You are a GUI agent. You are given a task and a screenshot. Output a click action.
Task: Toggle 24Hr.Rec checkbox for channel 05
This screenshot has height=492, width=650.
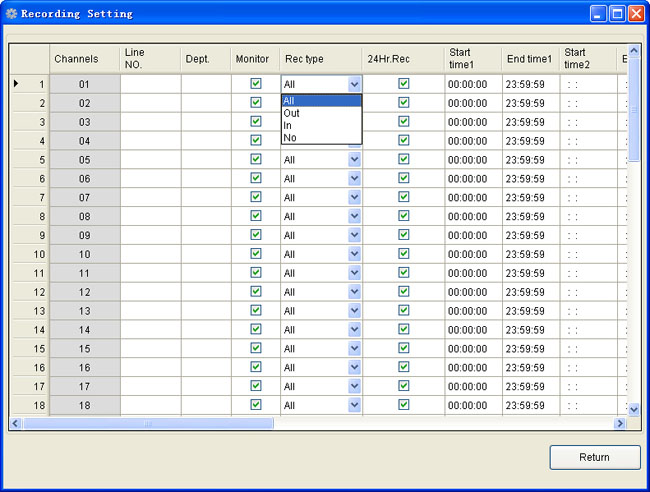pyautogui.click(x=404, y=159)
